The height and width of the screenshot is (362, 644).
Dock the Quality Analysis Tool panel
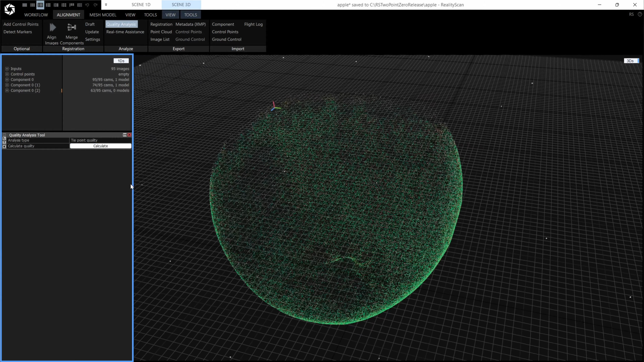pyautogui.click(x=125, y=135)
